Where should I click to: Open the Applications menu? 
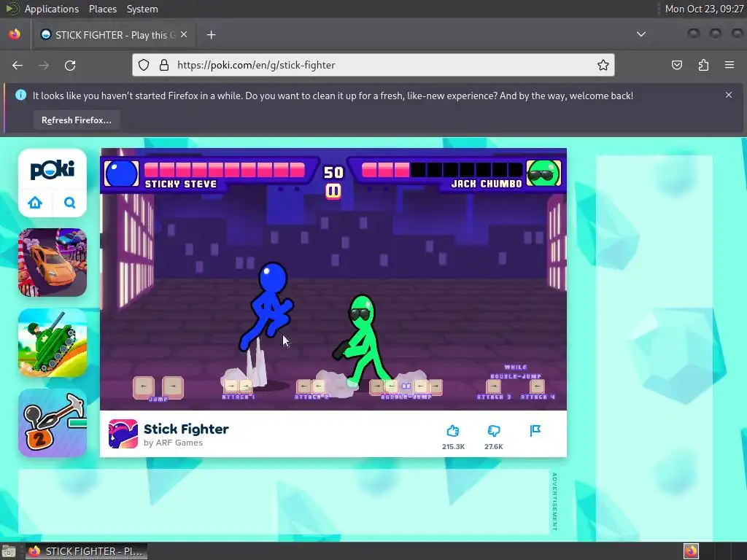click(52, 9)
